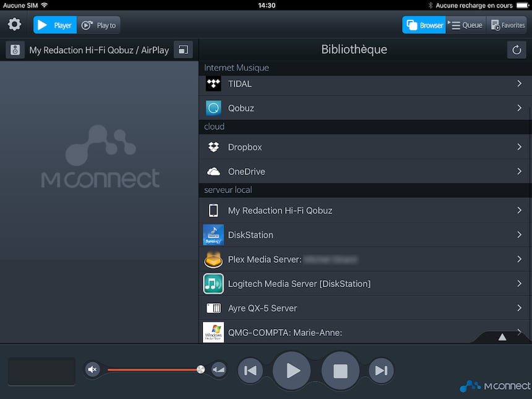Screen dimensions: 532x399
Task: Expand the Logitech Media Server chevron
Action: click(519, 283)
